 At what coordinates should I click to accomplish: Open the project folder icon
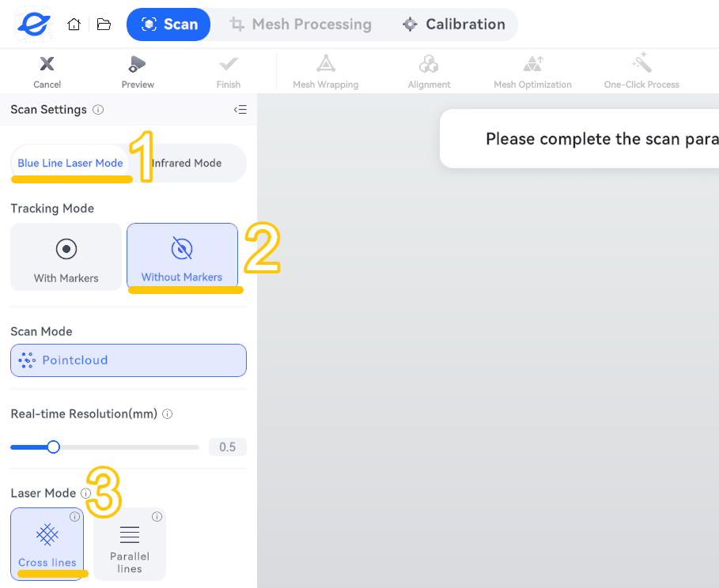104,24
